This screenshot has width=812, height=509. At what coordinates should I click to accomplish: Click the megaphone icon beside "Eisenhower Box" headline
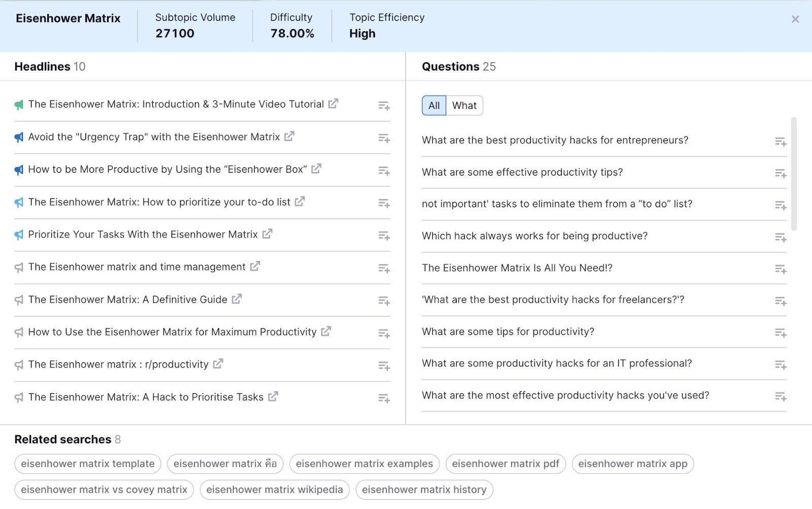point(19,169)
